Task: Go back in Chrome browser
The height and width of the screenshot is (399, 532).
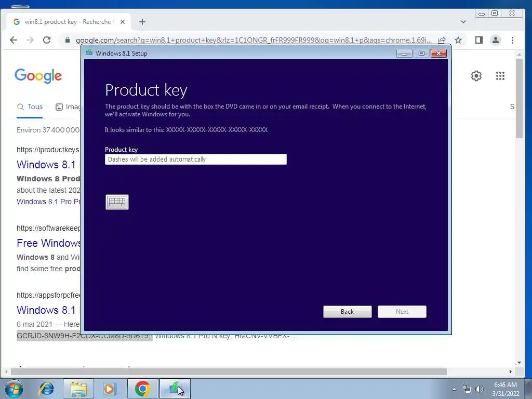Action: point(13,40)
